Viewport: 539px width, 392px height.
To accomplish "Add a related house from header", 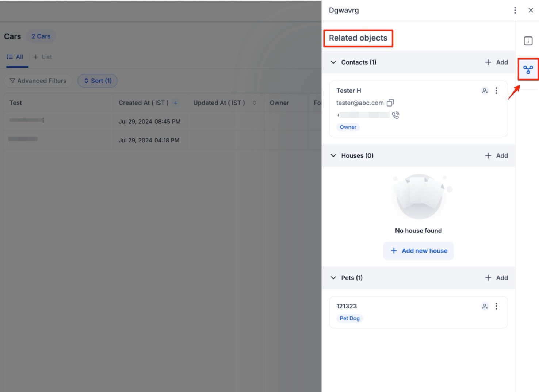I will click(x=496, y=155).
